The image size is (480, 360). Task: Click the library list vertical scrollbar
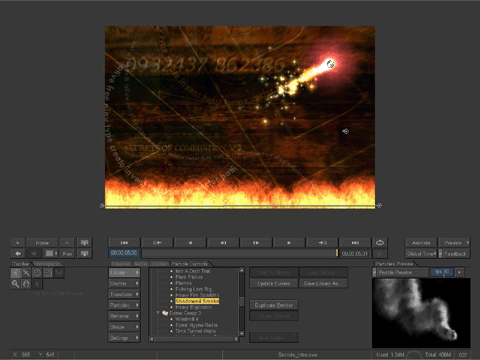(242, 302)
